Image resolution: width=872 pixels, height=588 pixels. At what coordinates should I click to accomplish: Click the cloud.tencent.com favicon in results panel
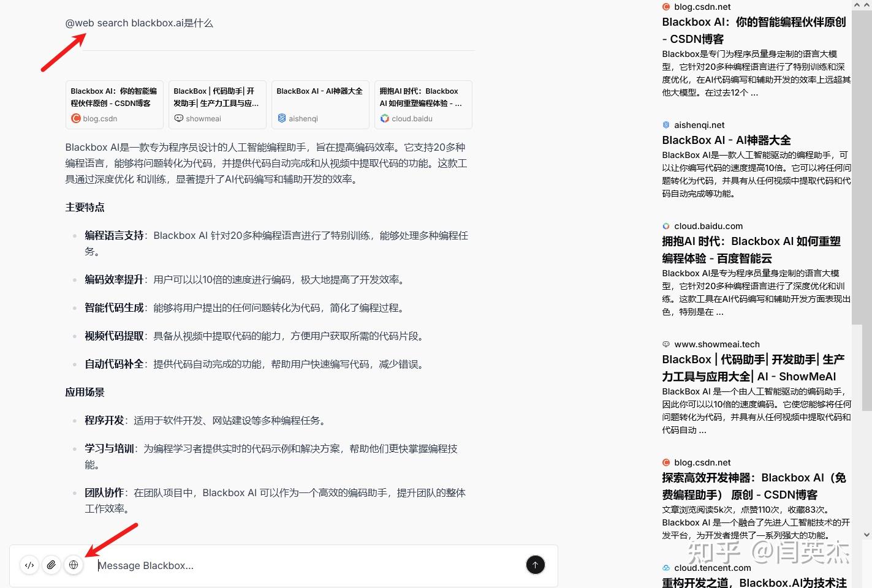pos(666,568)
